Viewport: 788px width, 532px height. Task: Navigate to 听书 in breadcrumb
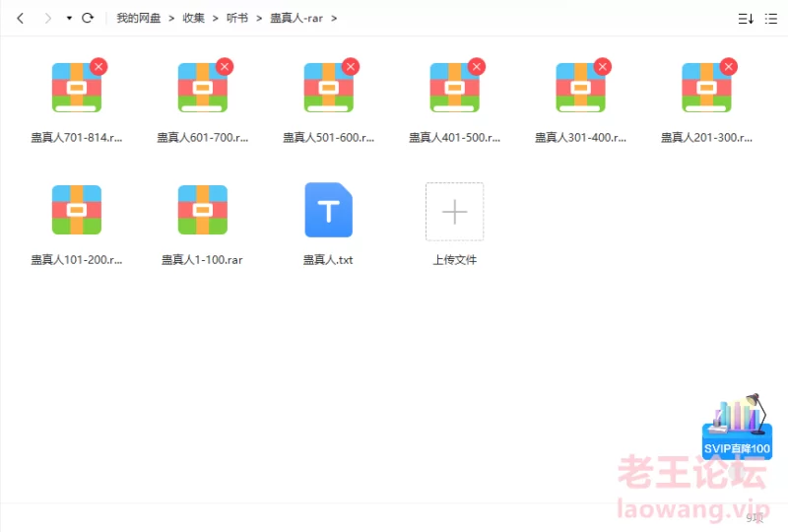click(237, 18)
